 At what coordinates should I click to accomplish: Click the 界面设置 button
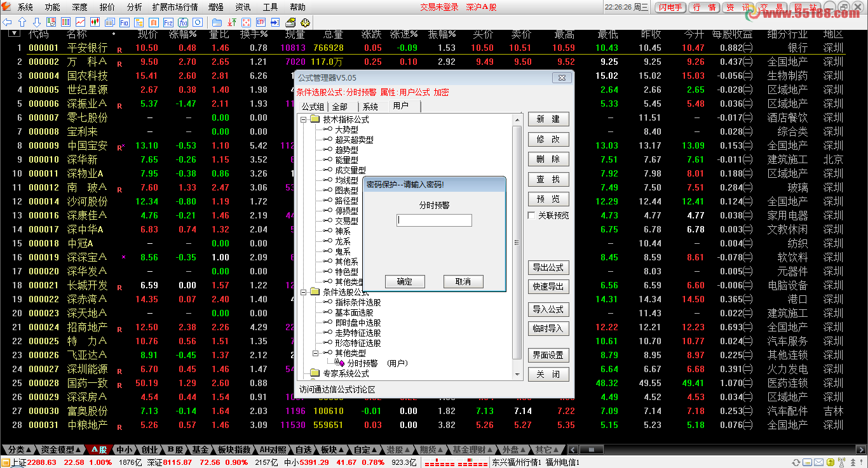point(548,355)
